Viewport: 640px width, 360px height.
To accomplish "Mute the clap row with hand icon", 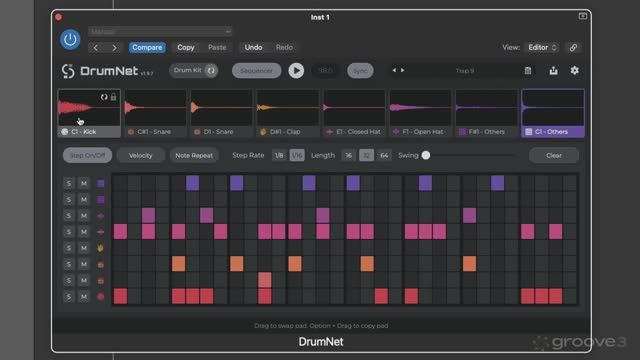I will coord(84,248).
